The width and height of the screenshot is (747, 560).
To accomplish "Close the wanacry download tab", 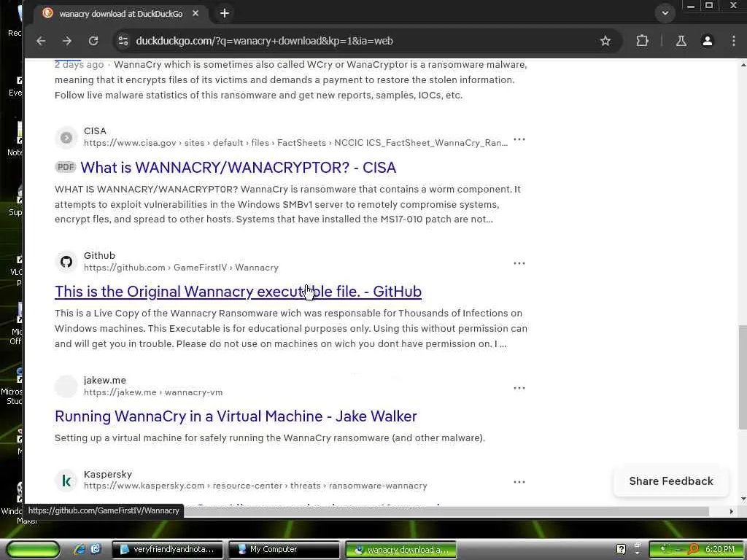I will (x=196, y=13).
